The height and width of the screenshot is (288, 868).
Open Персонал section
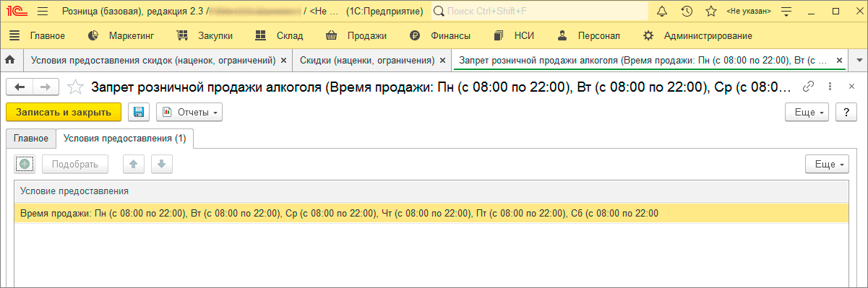point(599,35)
